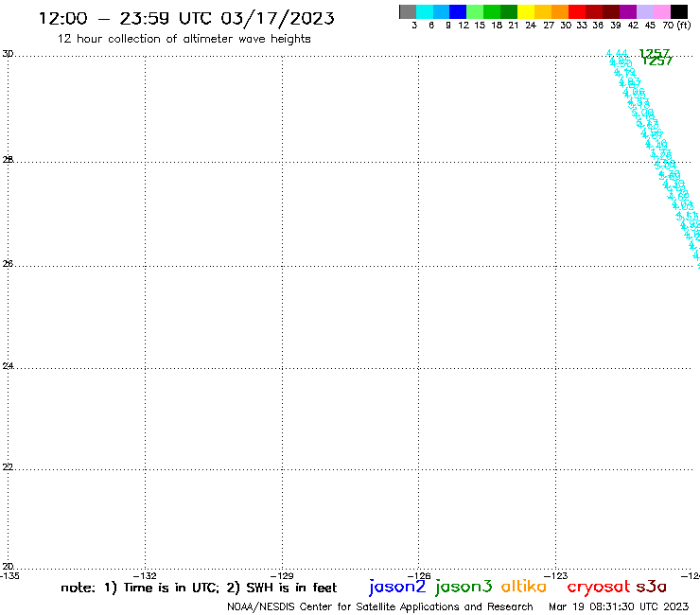The image size is (700, 615).
Task: Click the '(ft)' unit label on the color scale
Action: tap(684, 25)
